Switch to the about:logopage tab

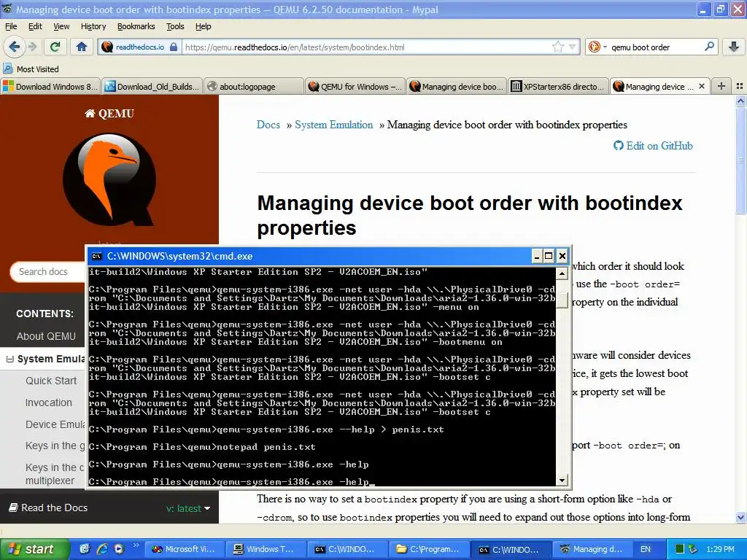coord(254,86)
